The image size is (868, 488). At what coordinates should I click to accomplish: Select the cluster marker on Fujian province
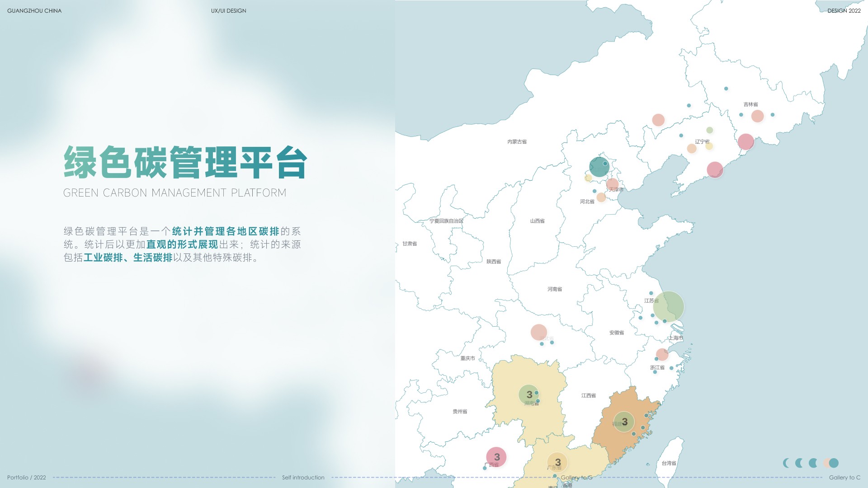point(624,422)
